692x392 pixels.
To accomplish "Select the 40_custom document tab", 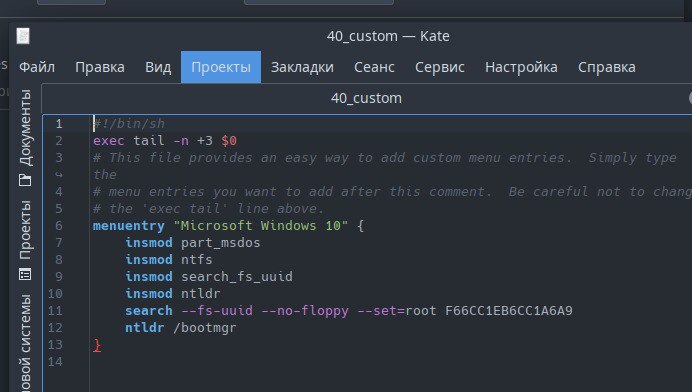I will point(366,98).
